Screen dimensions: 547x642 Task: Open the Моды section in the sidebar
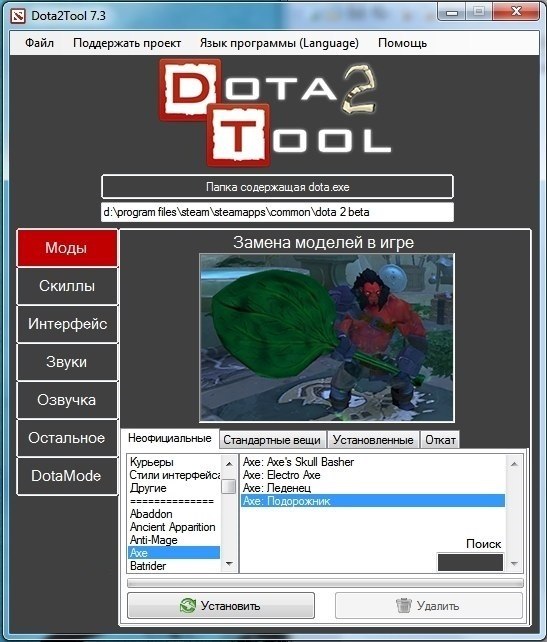(x=67, y=248)
